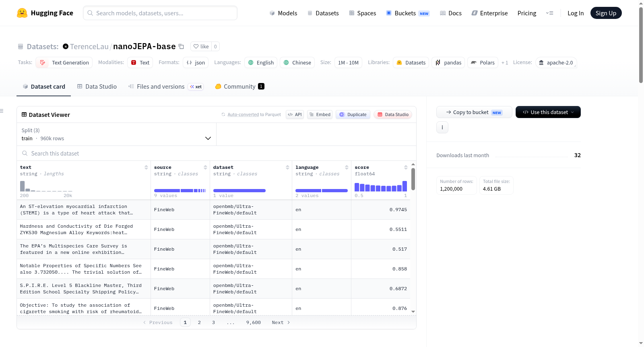Viewport: 644px width, 347px height.
Task: Open the Use this dataset dropdown
Action: [x=548, y=112]
